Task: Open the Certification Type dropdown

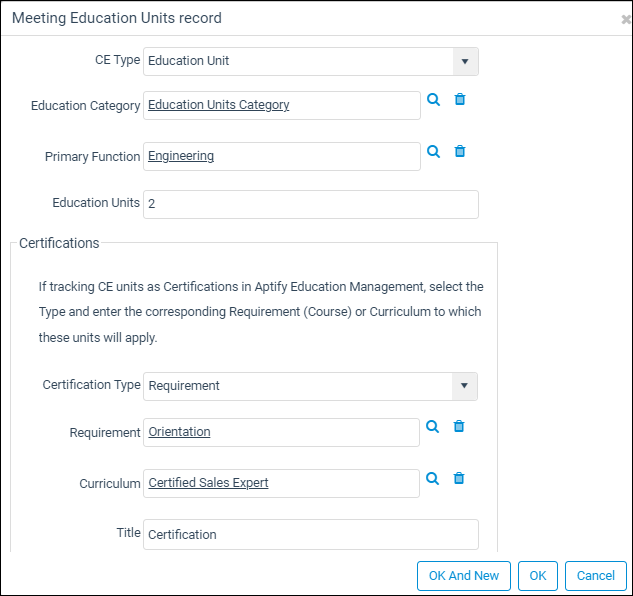Action: point(464,386)
